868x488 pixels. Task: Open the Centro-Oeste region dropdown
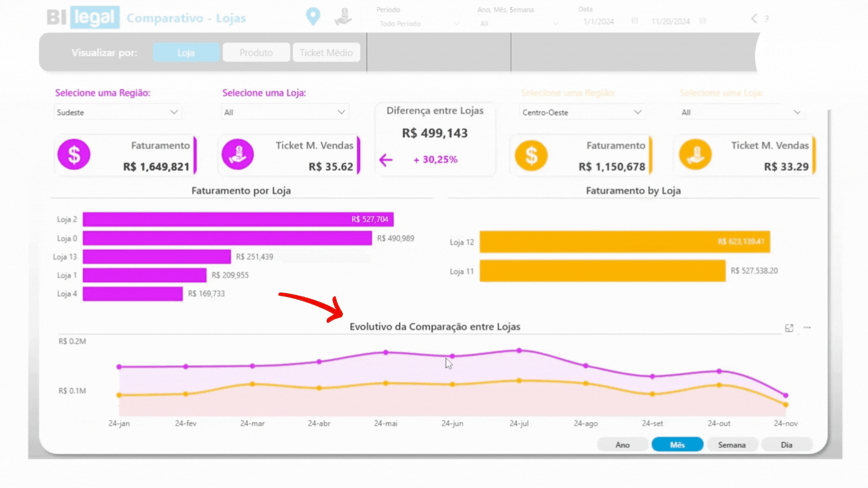coord(637,112)
